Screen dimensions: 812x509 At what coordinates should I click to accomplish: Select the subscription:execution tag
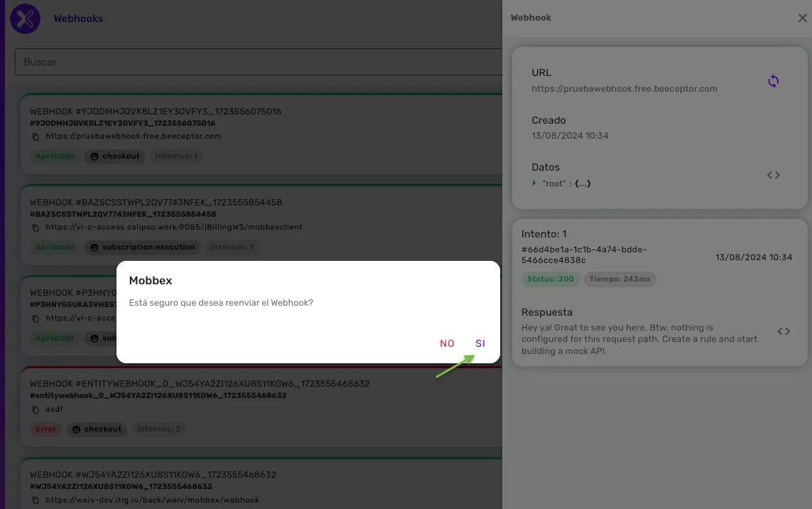click(142, 247)
